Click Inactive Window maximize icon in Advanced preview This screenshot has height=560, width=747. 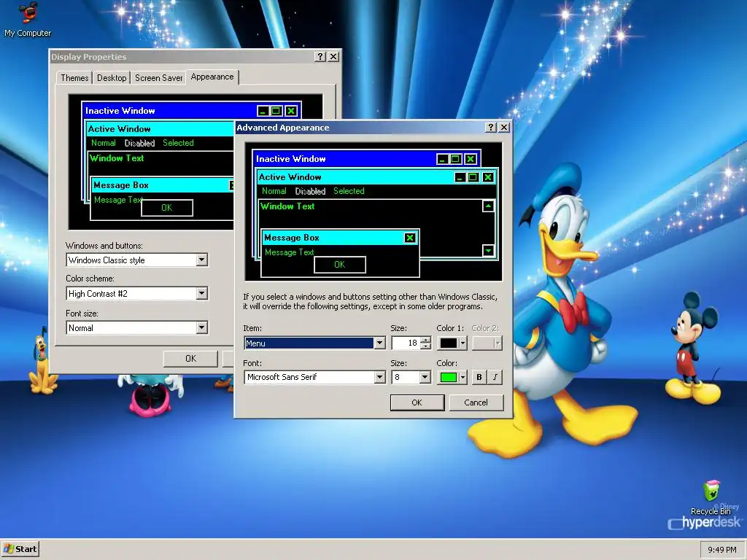pyautogui.click(x=455, y=159)
